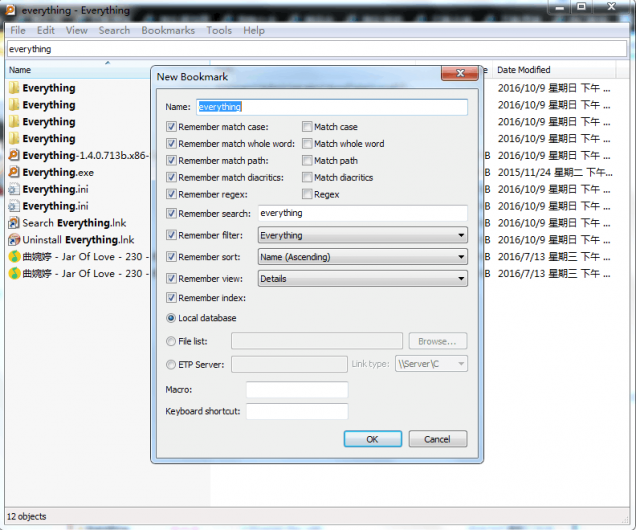This screenshot has width=636, height=530.
Task: Click the first Everything folder icon
Action: (x=14, y=88)
